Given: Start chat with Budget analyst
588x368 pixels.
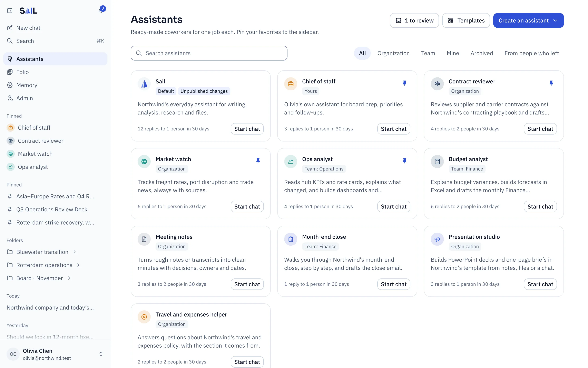Looking at the screenshot, I should pos(540,206).
